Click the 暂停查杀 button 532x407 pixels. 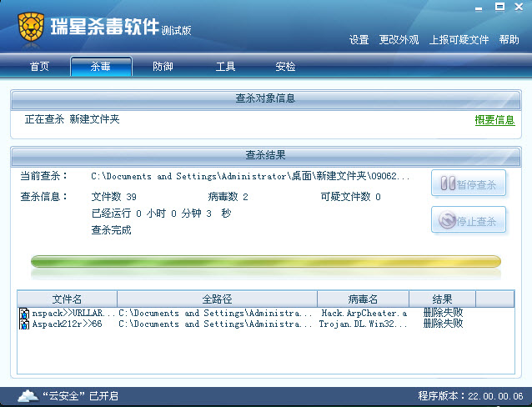(x=469, y=183)
